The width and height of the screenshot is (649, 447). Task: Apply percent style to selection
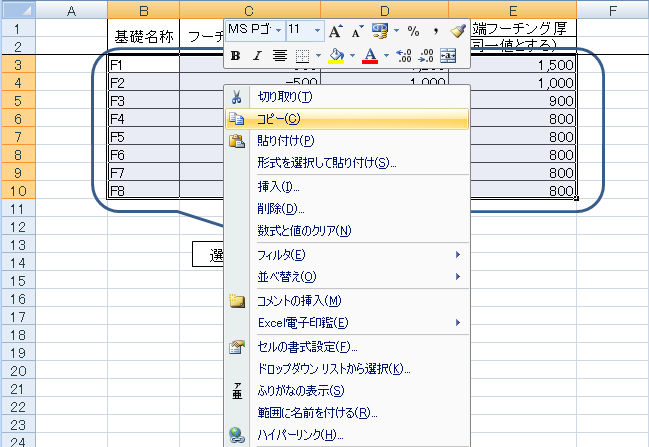pyautogui.click(x=413, y=31)
